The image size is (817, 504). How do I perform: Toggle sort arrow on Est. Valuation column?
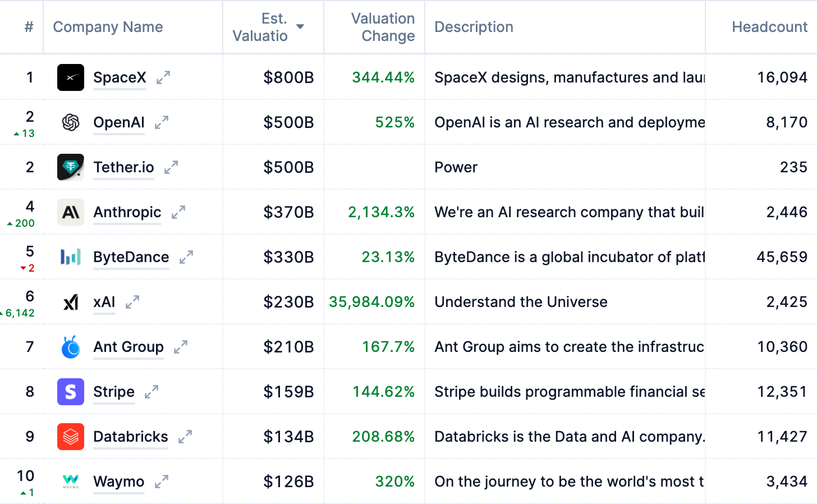point(300,27)
